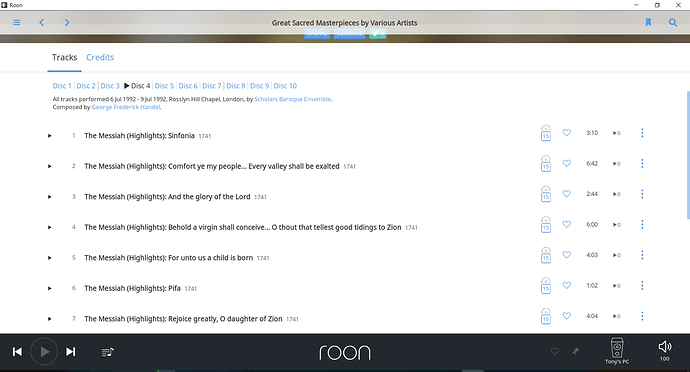This screenshot has width=690, height=372.
Task: Open the volume control at 100
Action: [664, 351]
